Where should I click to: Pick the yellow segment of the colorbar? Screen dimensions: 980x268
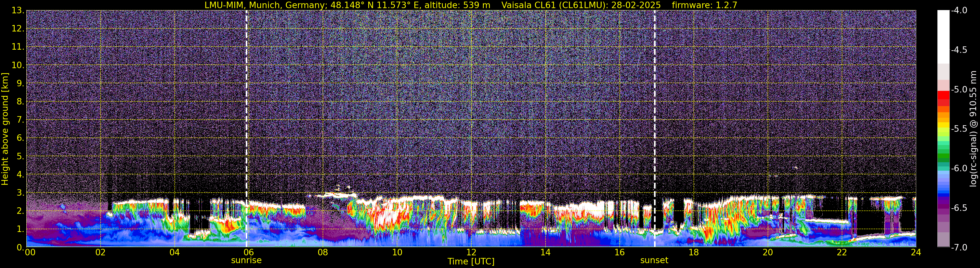point(944,125)
